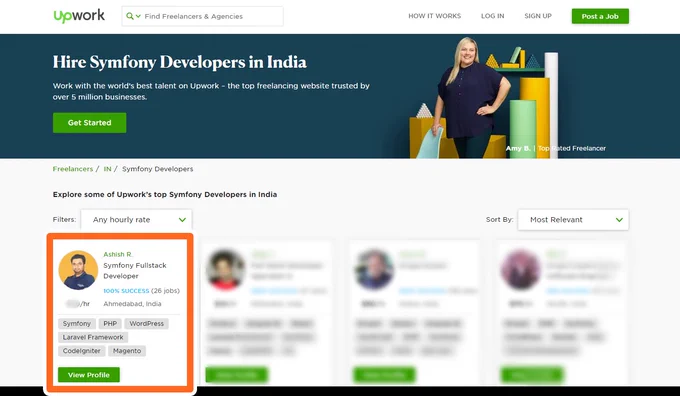Screen dimensions: 680x396
Task: Click Amy B. Top Rated Freelancer caption
Action: coord(556,148)
